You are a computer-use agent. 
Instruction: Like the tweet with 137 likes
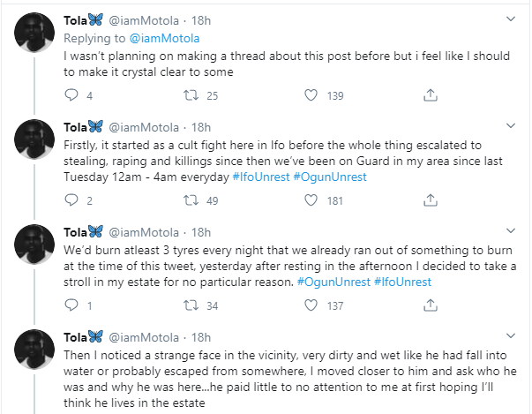click(311, 306)
